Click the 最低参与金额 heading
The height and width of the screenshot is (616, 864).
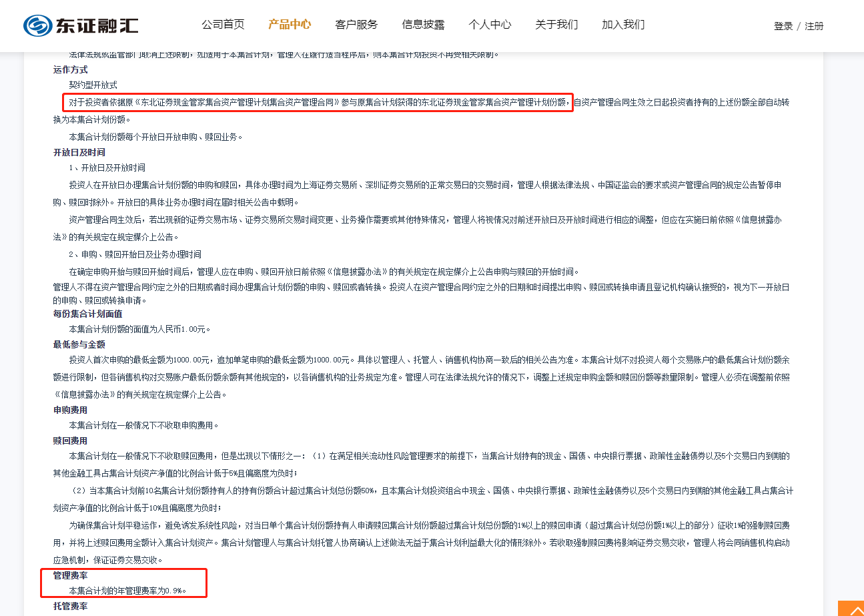pos(79,344)
